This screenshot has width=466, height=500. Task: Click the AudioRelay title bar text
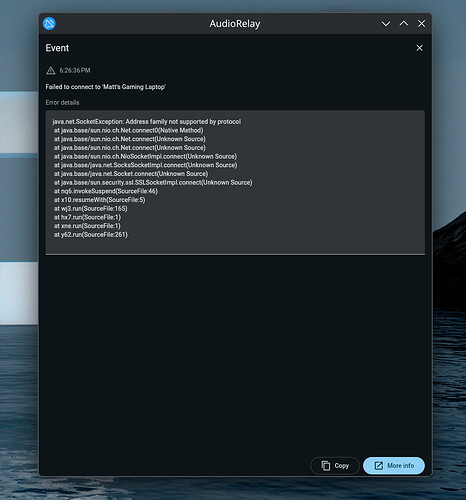235,24
